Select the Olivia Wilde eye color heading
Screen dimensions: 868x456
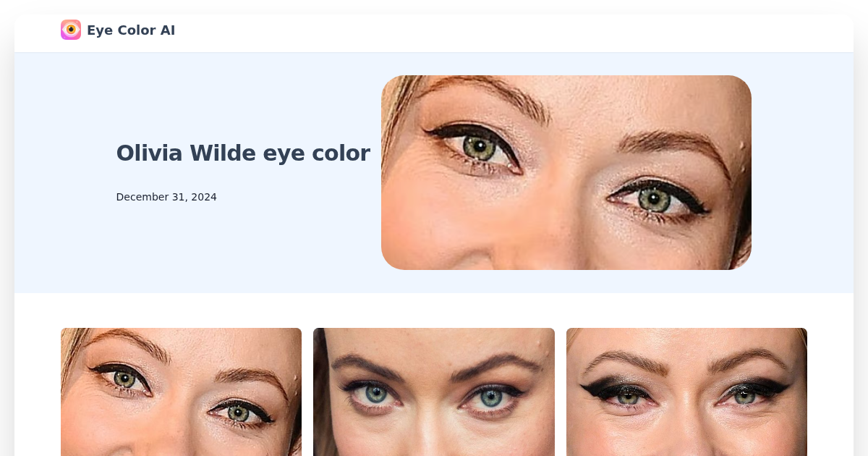pyautogui.click(x=243, y=153)
